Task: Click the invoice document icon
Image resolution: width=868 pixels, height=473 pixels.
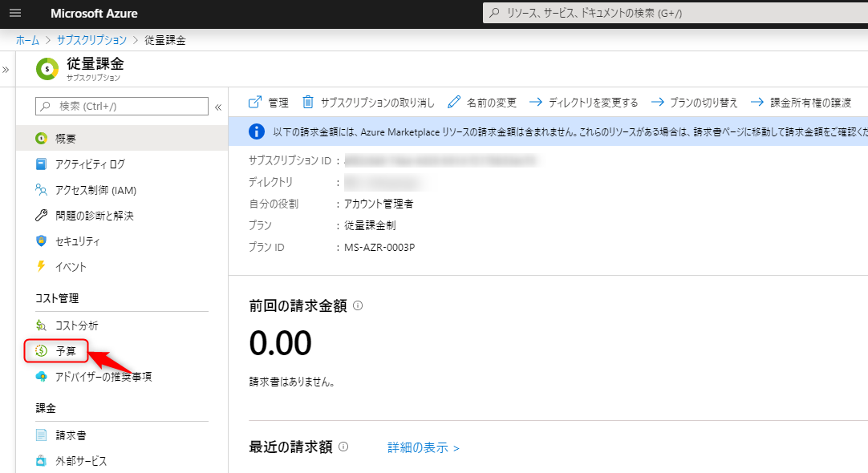Action: point(42,435)
